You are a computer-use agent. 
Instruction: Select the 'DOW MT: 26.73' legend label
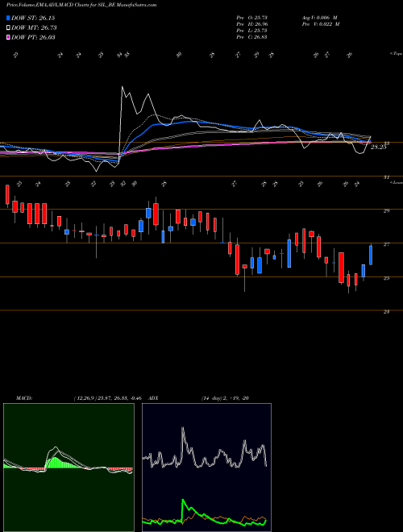tap(34, 28)
